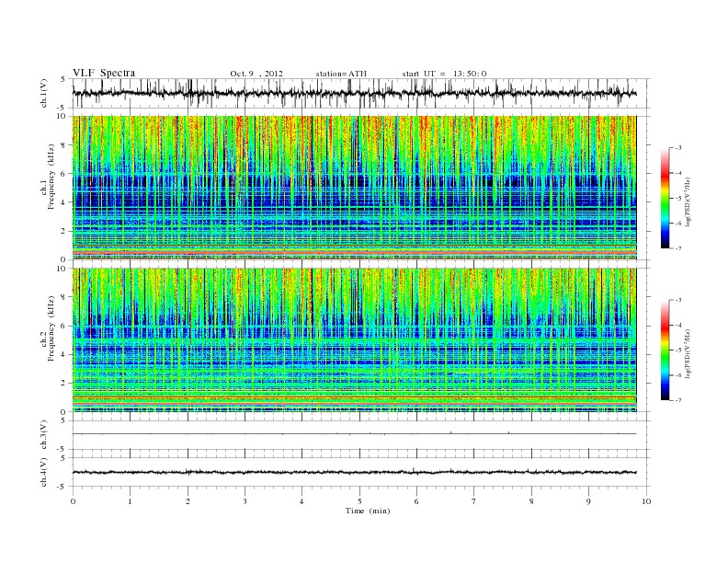Click the ch.1 spectrogram plot area
The height and width of the screenshot is (563, 728).
click(355, 188)
